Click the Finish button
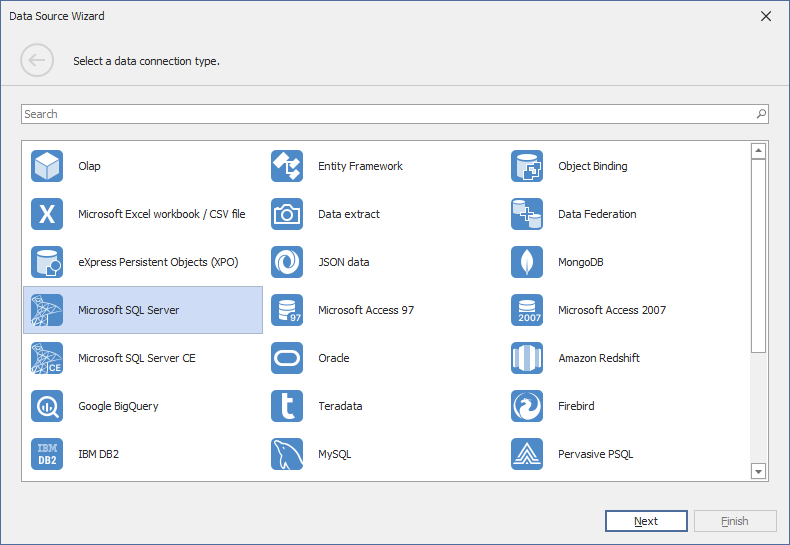This screenshot has height=545, width=790. pos(735,521)
